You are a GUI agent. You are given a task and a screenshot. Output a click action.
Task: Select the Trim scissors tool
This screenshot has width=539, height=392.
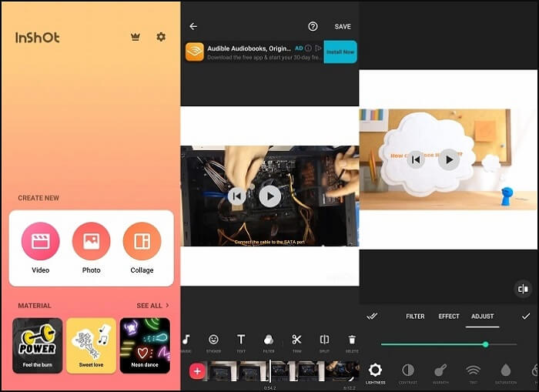[296, 340]
